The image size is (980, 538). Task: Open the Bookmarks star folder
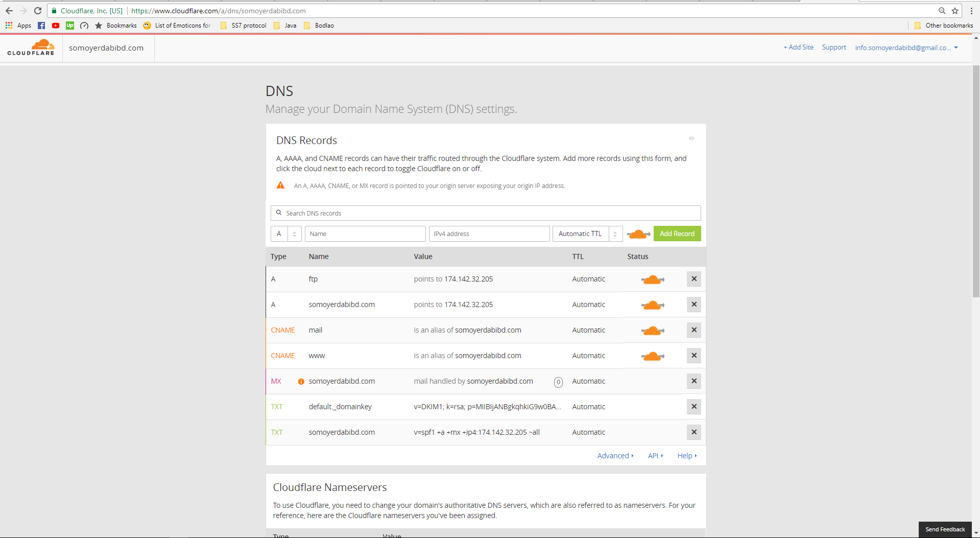pyautogui.click(x=116, y=26)
